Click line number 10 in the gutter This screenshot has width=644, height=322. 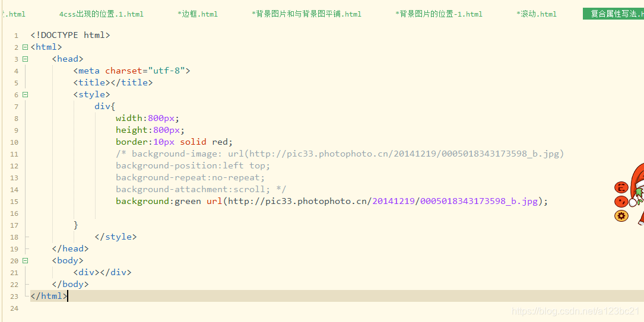[x=14, y=142]
